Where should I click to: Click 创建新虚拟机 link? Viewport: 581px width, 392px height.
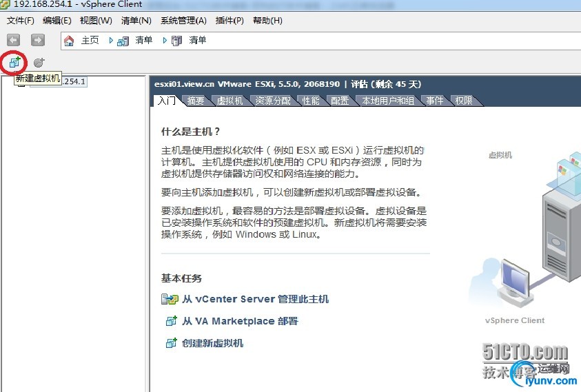(213, 343)
